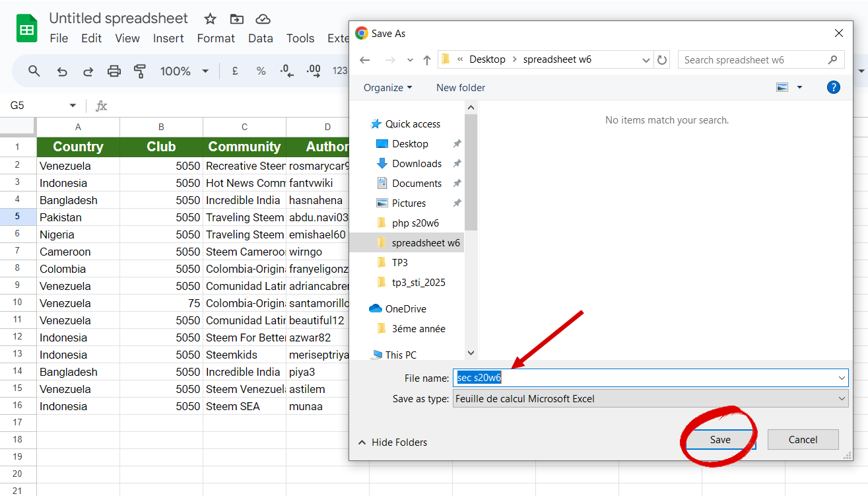Go back in the Save As dialog
The height and width of the screenshot is (496, 868).
365,59
